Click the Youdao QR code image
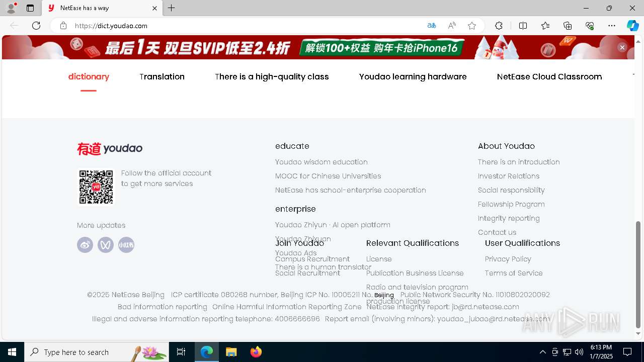 [x=96, y=187]
